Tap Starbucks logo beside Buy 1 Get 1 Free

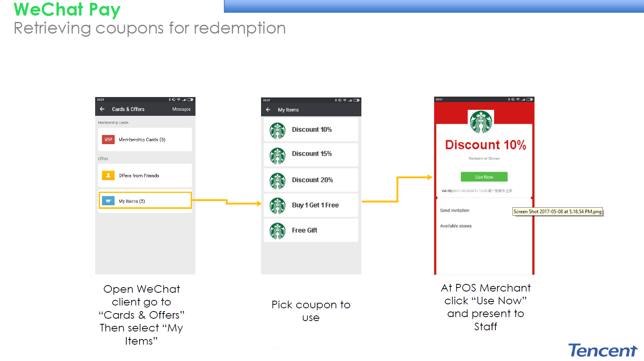pos(277,206)
